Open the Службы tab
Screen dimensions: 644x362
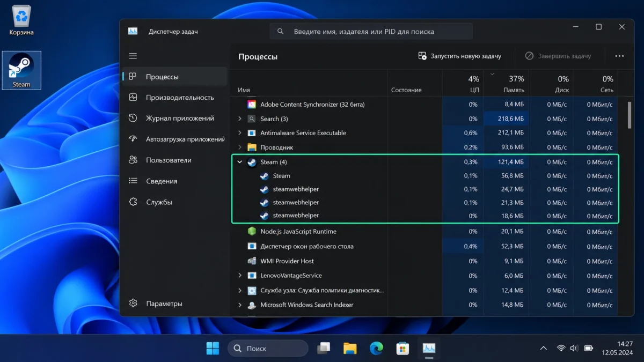coord(175,202)
